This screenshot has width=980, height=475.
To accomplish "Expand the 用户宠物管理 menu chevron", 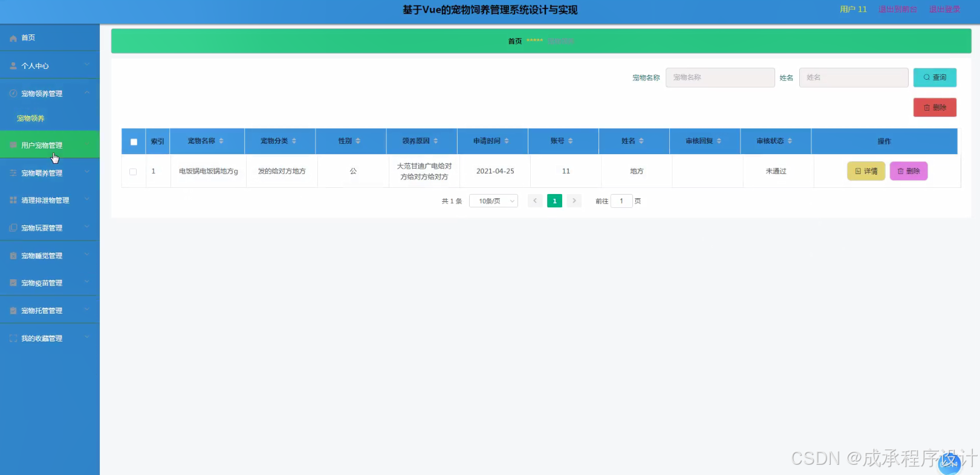I will coord(87,145).
